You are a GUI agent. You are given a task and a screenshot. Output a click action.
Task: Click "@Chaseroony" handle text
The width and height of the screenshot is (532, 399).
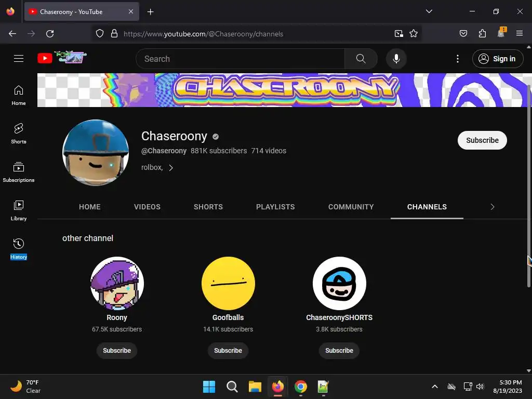point(164,151)
